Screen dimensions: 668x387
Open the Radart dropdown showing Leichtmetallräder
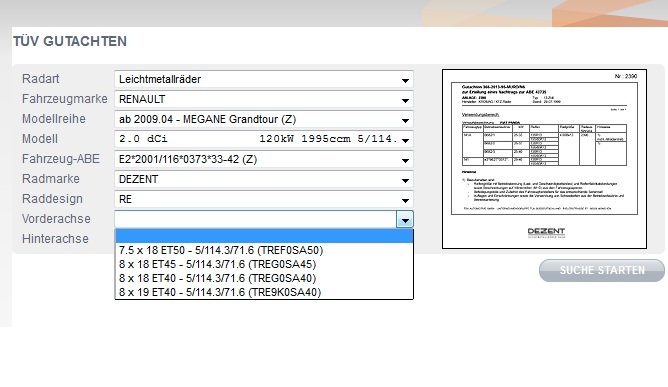tap(264, 79)
